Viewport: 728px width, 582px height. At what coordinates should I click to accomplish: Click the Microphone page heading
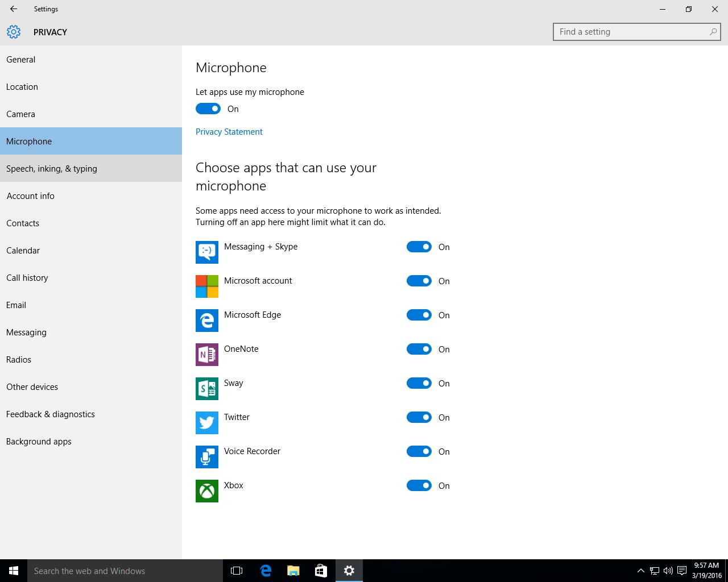click(231, 68)
